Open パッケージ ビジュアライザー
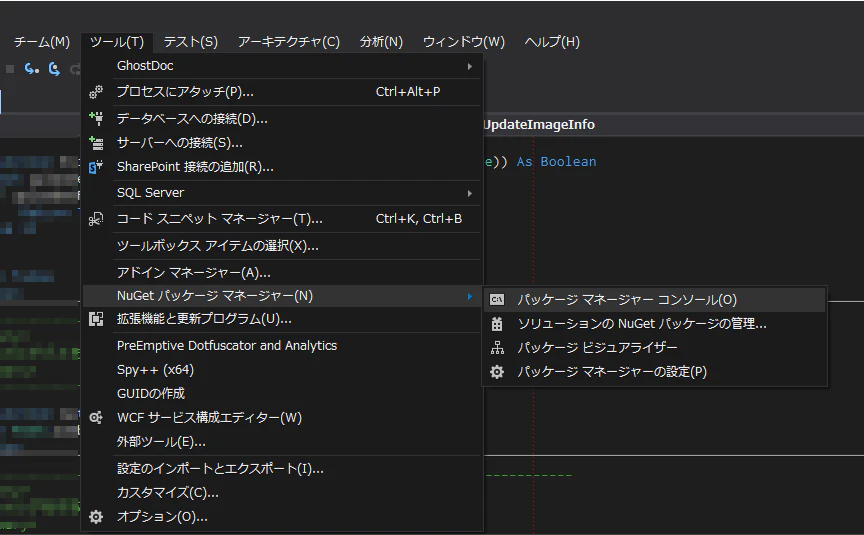Image resolution: width=864 pixels, height=535 pixels. pyautogui.click(x=655, y=348)
